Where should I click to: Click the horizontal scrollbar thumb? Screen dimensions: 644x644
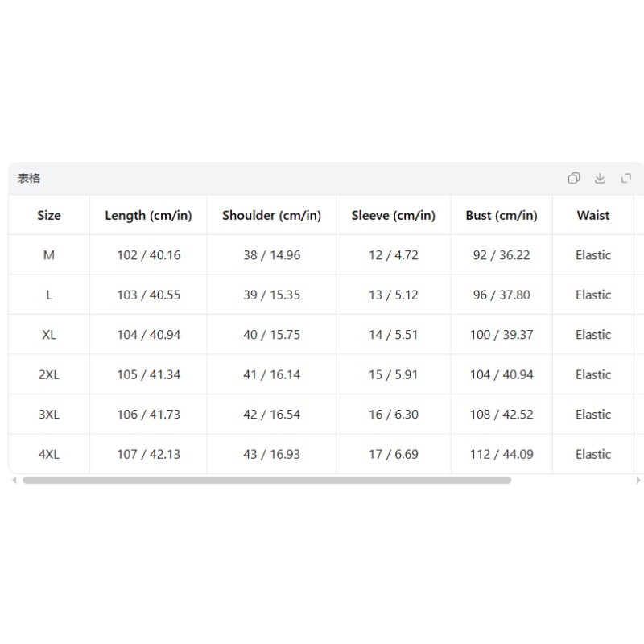(x=267, y=480)
